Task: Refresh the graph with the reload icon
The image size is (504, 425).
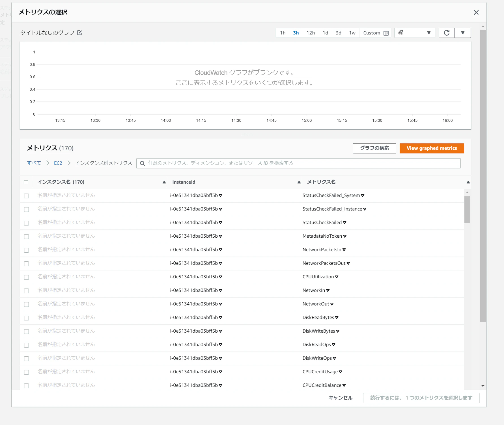Action: click(447, 33)
